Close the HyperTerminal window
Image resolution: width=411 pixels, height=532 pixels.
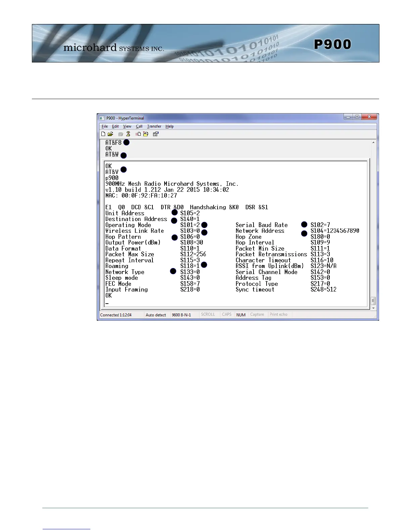coord(369,117)
